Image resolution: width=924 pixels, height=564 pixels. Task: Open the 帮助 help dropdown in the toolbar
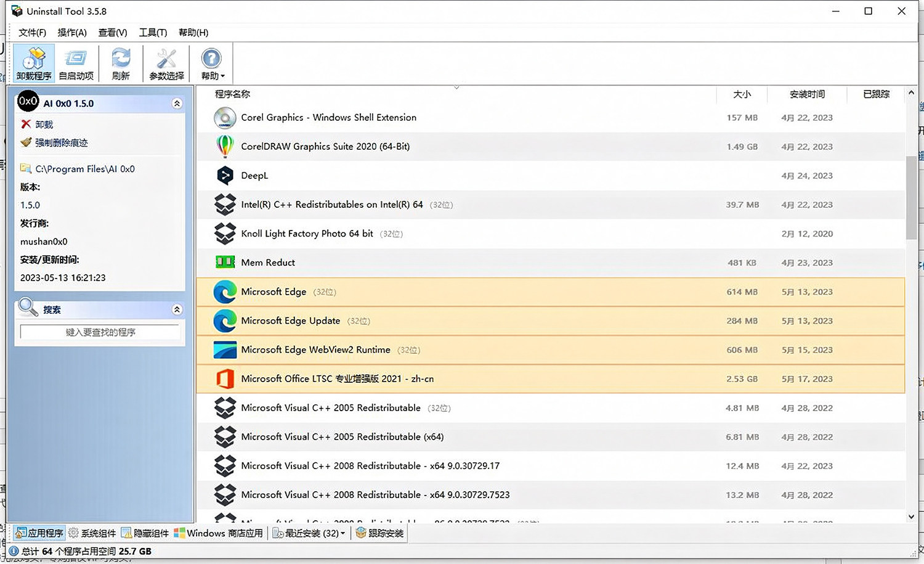pyautogui.click(x=213, y=63)
